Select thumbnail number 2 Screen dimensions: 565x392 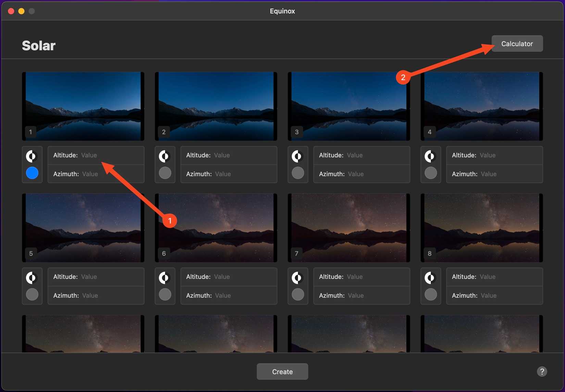tap(216, 106)
